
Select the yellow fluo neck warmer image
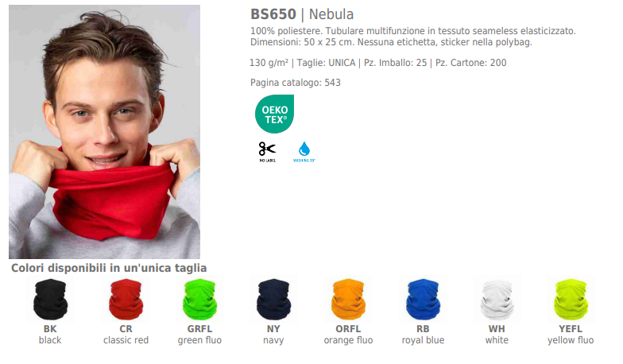click(x=571, y=299)
